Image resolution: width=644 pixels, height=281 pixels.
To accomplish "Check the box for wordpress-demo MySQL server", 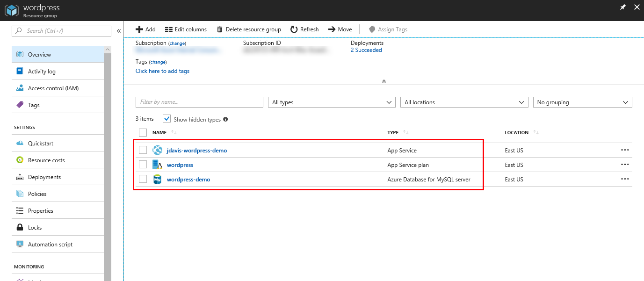I will 143,179.
